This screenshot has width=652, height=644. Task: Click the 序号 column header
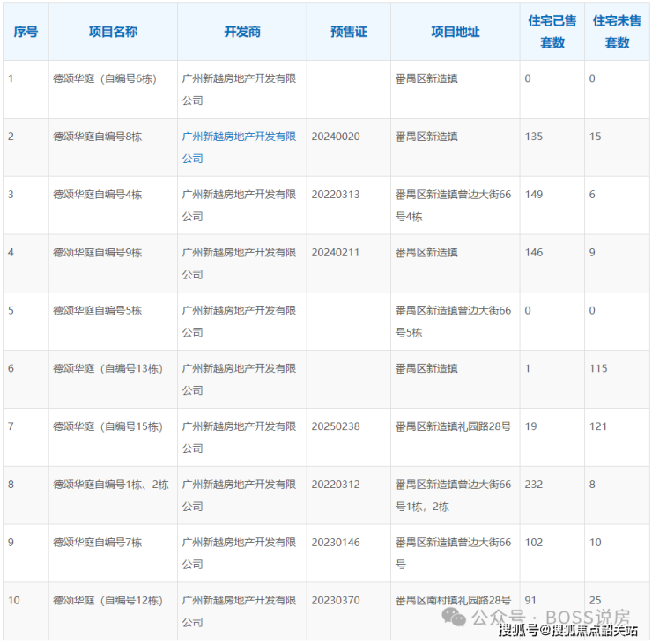(x=26, y=32)
